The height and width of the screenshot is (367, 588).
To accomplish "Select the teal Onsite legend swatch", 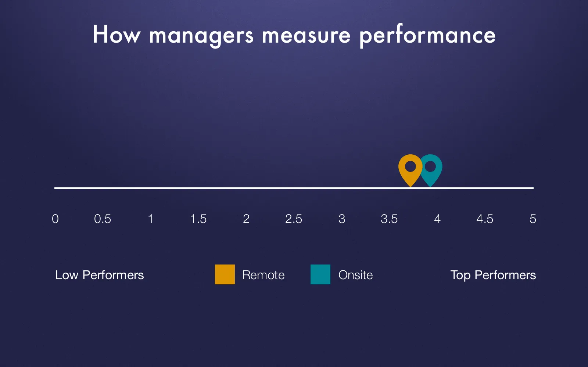I will pyautogui.click(x=320, y=274).
